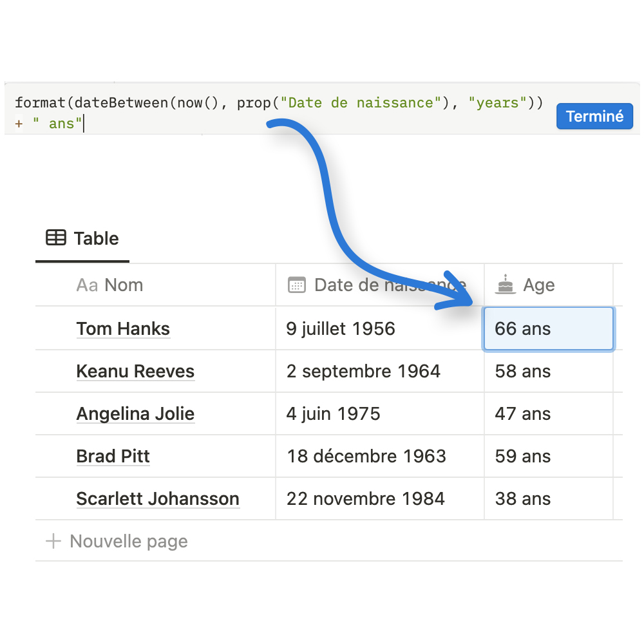
Task: Click the calendar icon in Date de naissance header
Action: pyautogui.click(x=296, y=285)
